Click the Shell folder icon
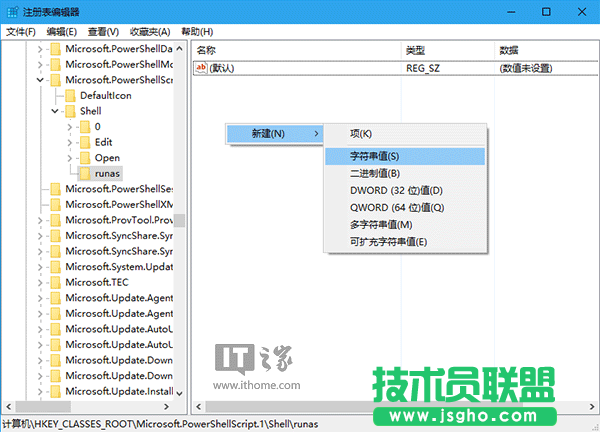 70,111
